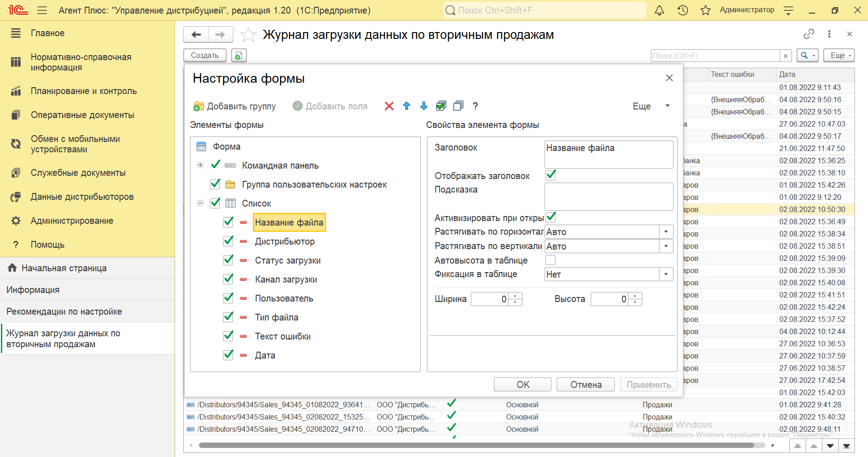Jump to list start with top arrow
The height and width of the screenshot is (457, 868).
click(797, 446)
